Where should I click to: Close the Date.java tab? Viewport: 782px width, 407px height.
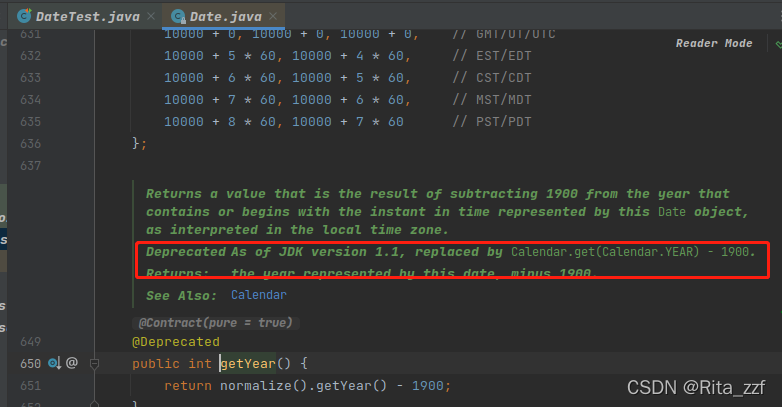(x=273, y=16)
